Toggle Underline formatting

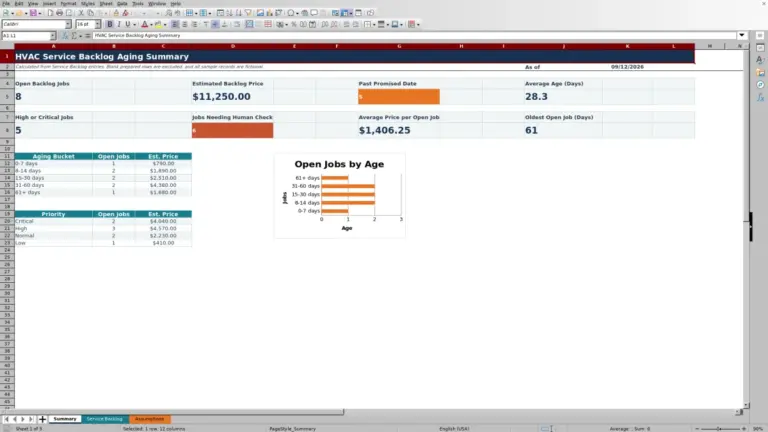pos(128,24)
